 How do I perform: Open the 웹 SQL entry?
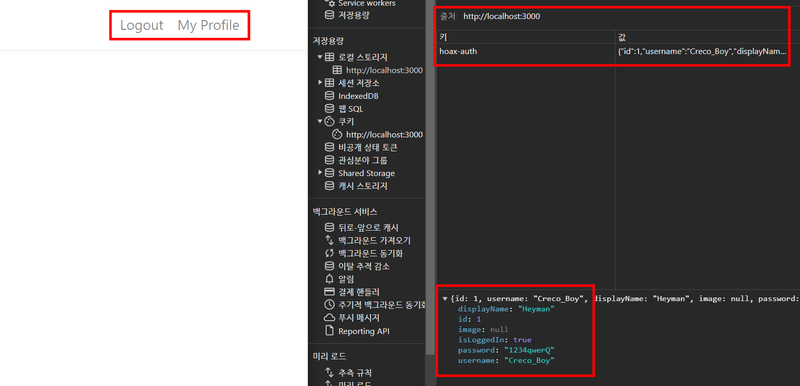(351, 109)
